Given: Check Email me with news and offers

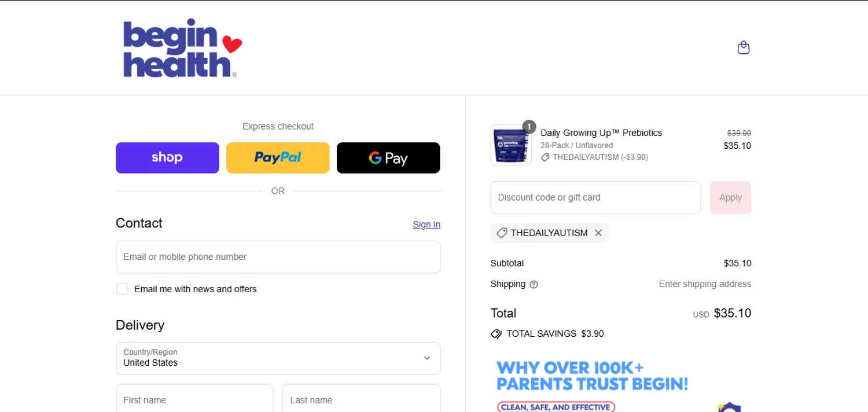Looking at the screenshot, I should [x=122, y=289].
